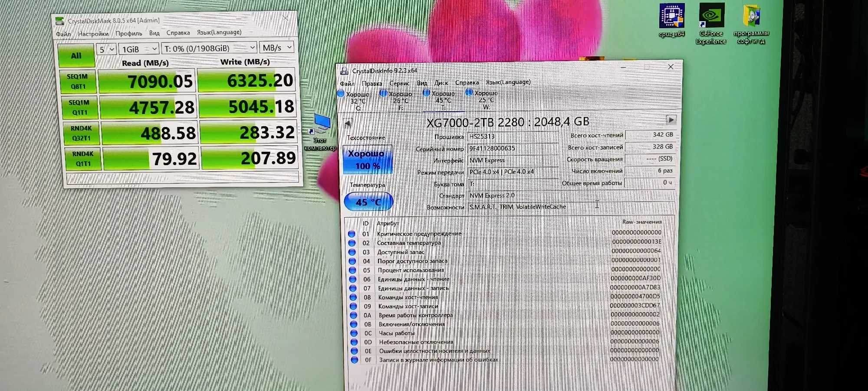Switch to drive F: tab at 26 °C

pyautogui.click(x=397, y=101)
